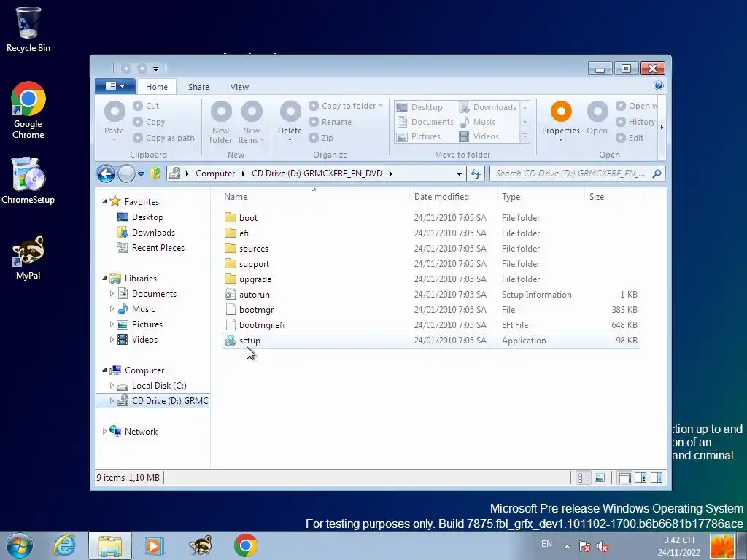
Task: Click the Paste ribbon icon
Action: coord(115,112)
